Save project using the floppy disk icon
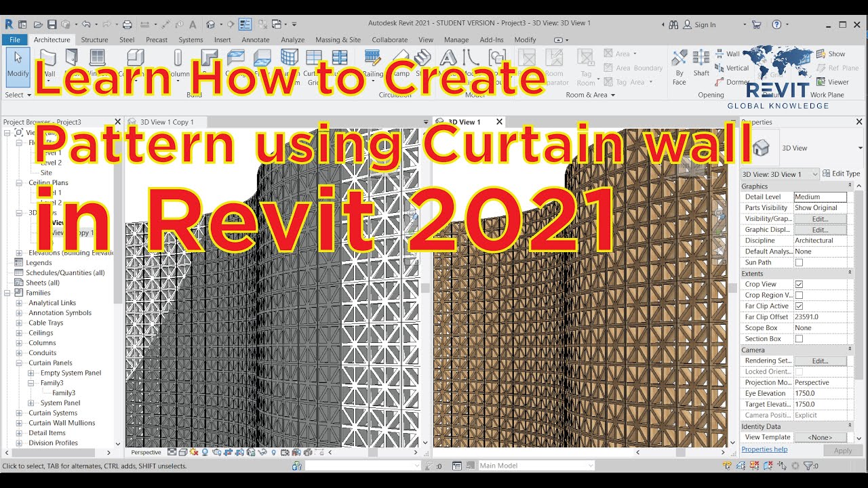This screenshot has width=868, height=488. click(x=52, y=24)
